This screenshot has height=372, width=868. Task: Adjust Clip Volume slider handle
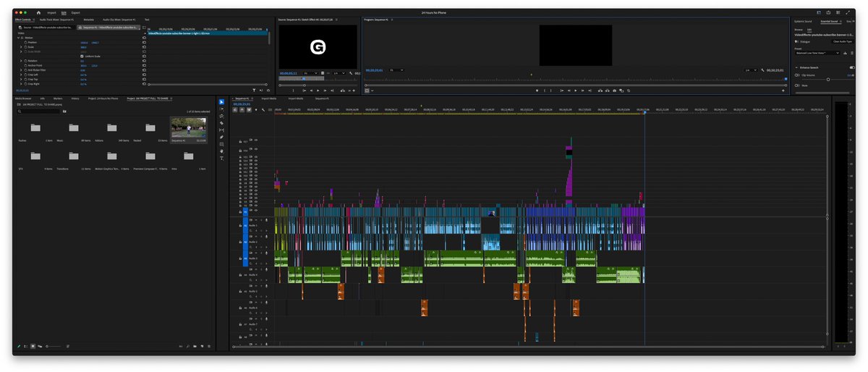pyautogui.click(x=828, y=80)
